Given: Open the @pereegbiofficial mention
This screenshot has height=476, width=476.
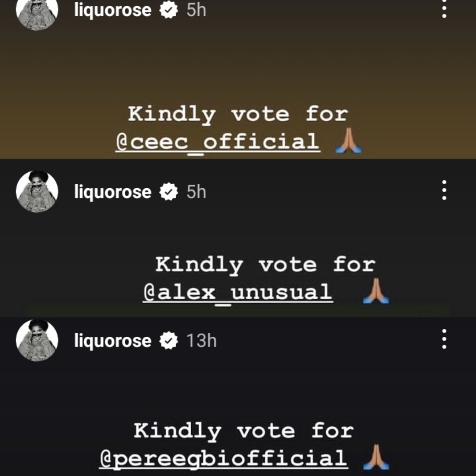Looking at the screenshot, I should (x=224, y=459).
